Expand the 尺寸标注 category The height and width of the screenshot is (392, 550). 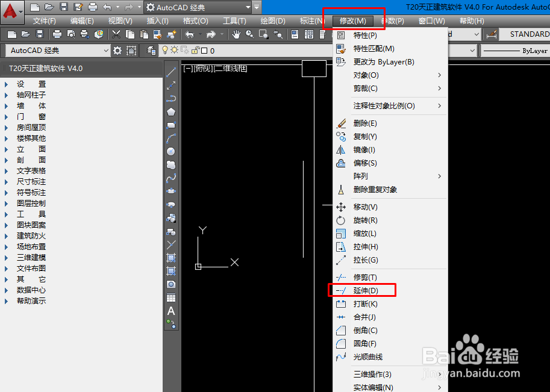pos(6,182)
